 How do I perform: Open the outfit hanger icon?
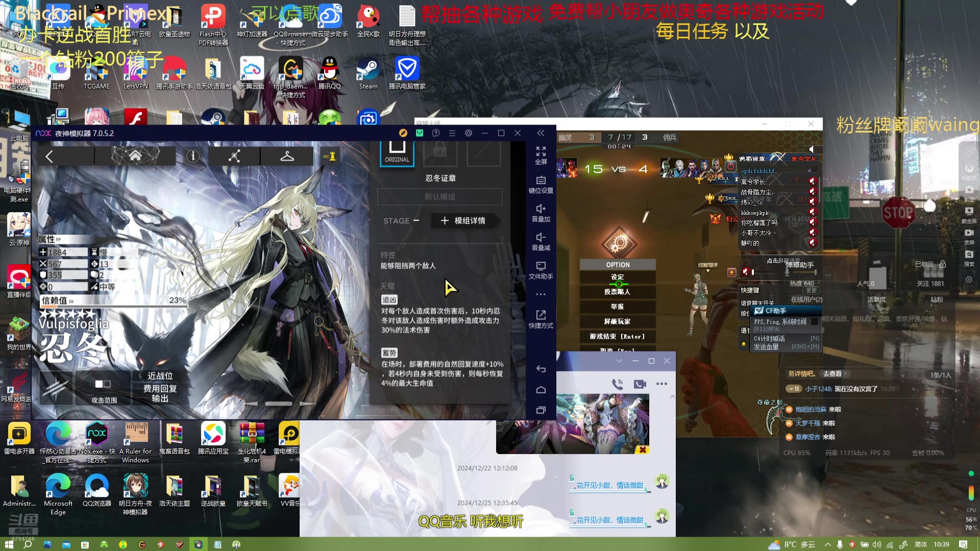[287, 156]
